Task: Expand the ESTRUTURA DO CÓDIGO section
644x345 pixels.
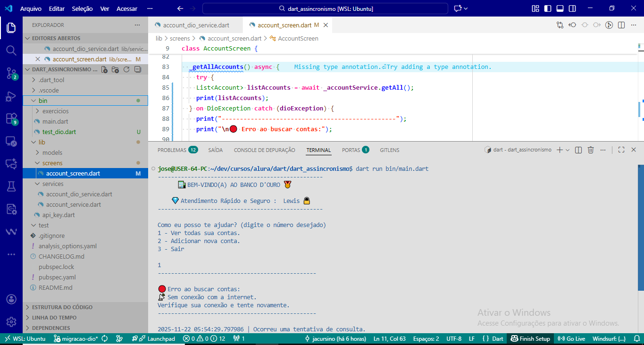Action: click(62, 307)
